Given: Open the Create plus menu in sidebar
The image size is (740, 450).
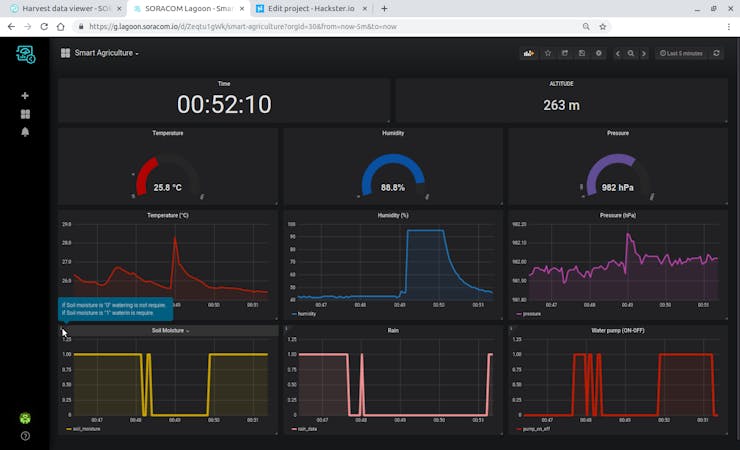Looking at the screenshot, I should (x=25, y=96).
